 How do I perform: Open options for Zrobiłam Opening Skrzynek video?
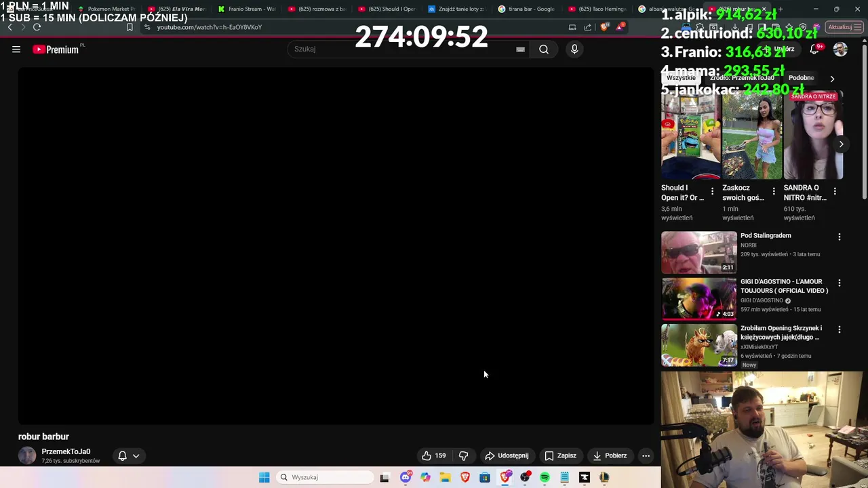pos(840,329)
